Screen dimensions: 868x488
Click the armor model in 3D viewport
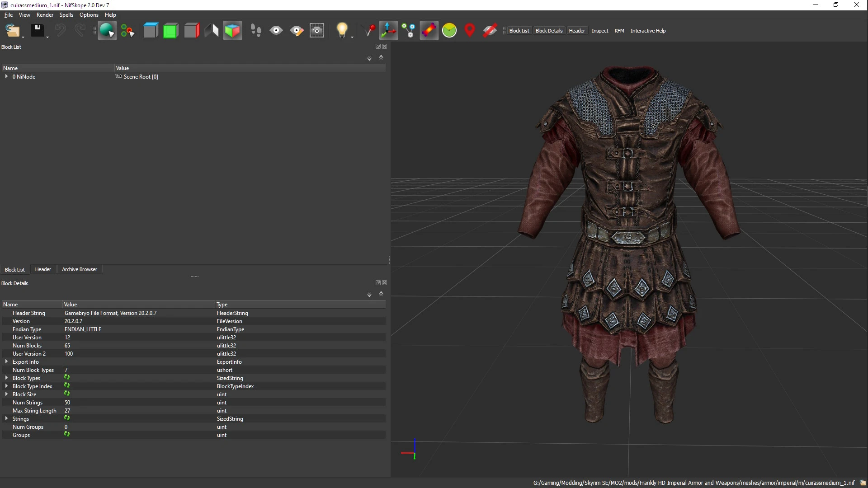(629, 244)
